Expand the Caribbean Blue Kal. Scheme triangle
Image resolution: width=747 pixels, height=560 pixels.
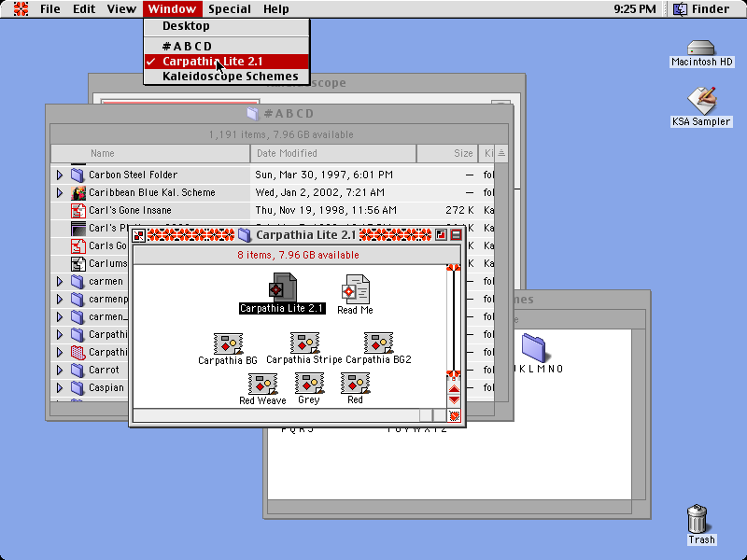click(x=60, y=193)
